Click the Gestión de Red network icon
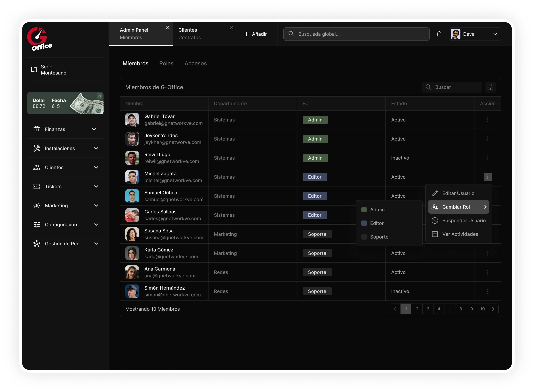 click(37, 244)
